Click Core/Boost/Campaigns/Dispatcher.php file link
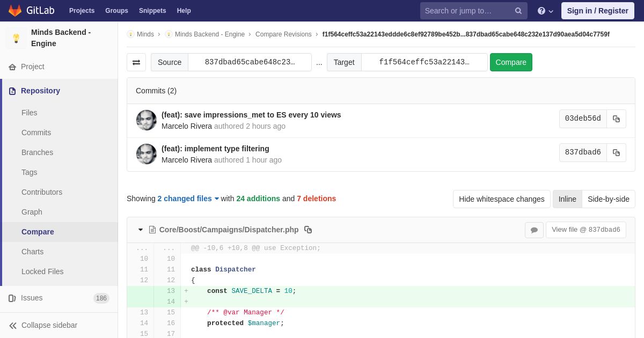This screenshot has width=644, height=338. [229, 230]
